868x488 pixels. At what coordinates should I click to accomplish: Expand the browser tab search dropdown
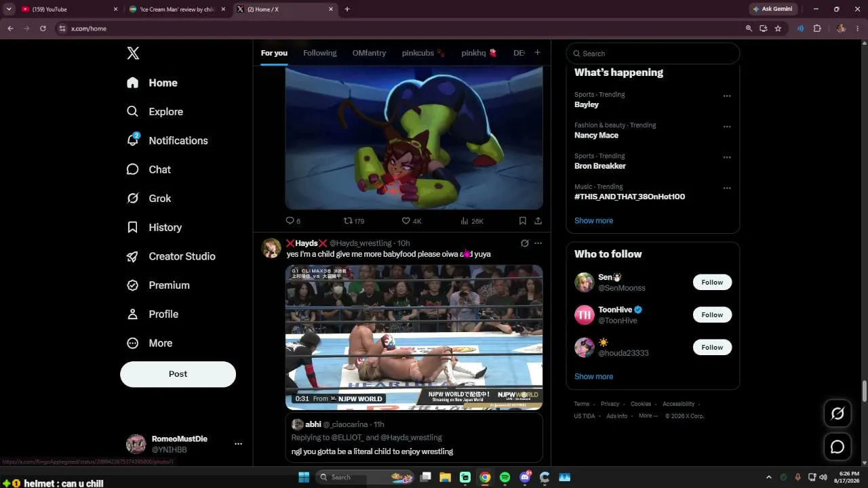point(9,9)
